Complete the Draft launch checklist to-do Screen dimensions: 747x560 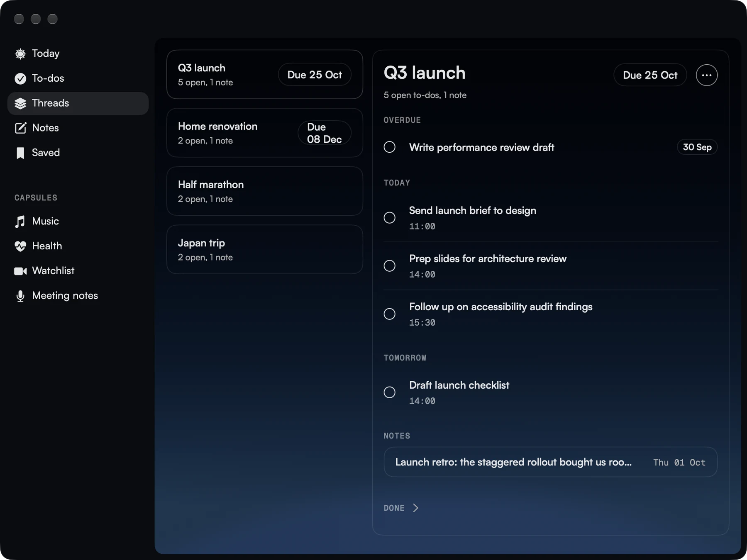click(x=389, y=392)
